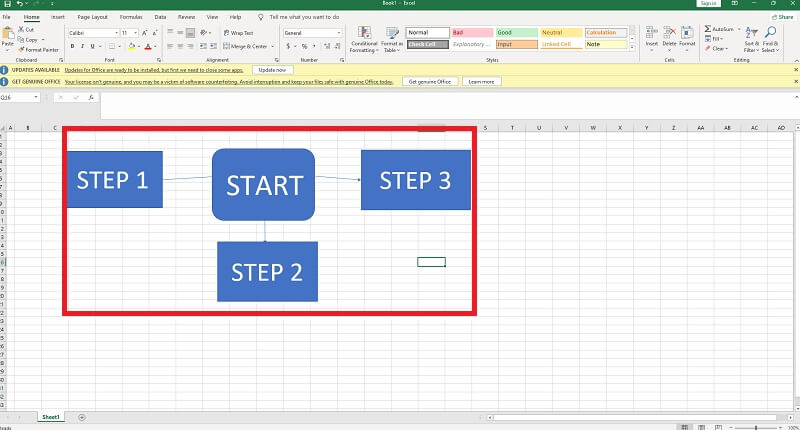
Task: Switch to the Page Layout tab
Action: click(92, 17)
